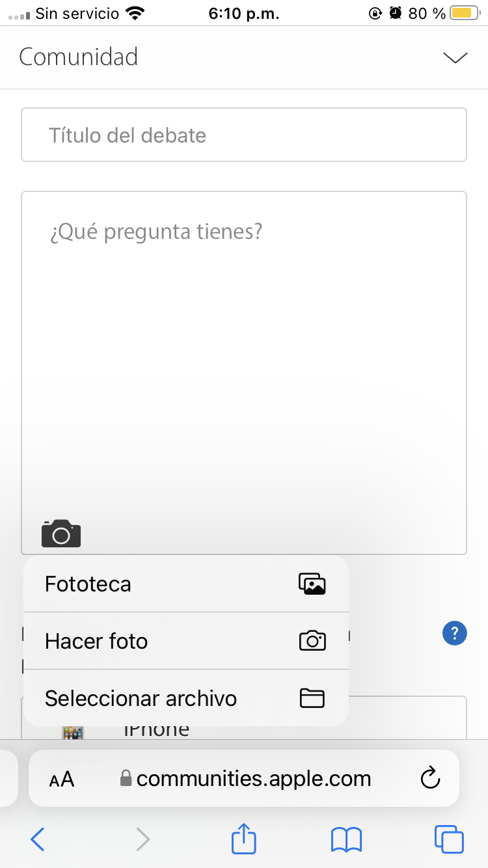The image size is (488, 868).
Task: Open the Safari share sheet
Action: 244,839
